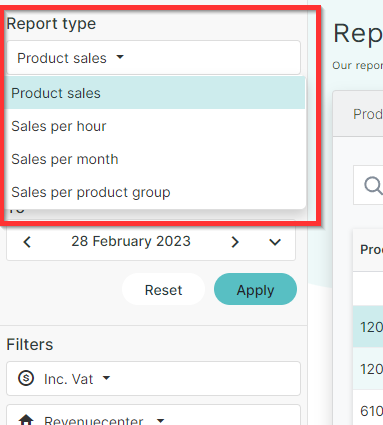The width and height of the screenshot is (383, 425).
Task: Expand the Inc. Vat filter dropdown
Action: (x=153, y=378)
